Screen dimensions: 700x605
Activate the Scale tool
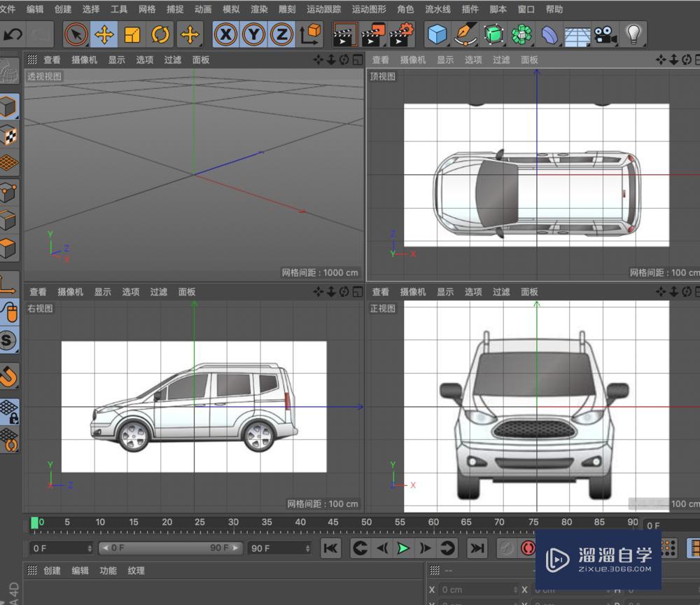click(132, 34)
